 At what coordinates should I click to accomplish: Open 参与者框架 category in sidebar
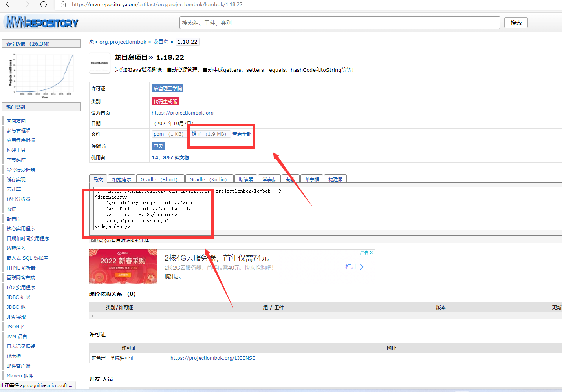(18, 130)
